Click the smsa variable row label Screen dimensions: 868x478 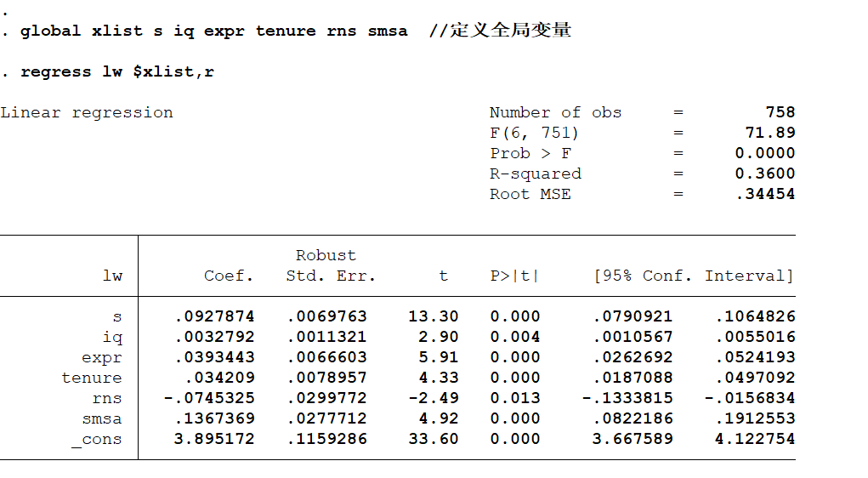coord(102,419)
